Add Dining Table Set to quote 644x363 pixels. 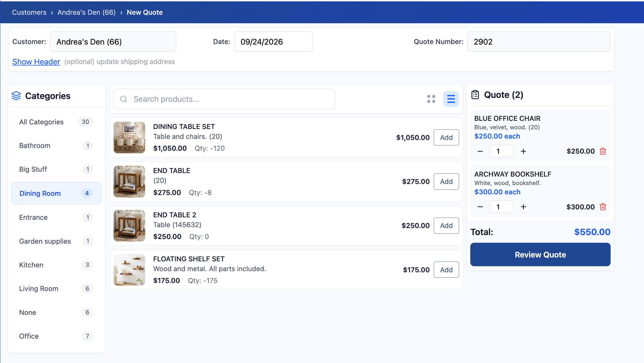[446, 137]
